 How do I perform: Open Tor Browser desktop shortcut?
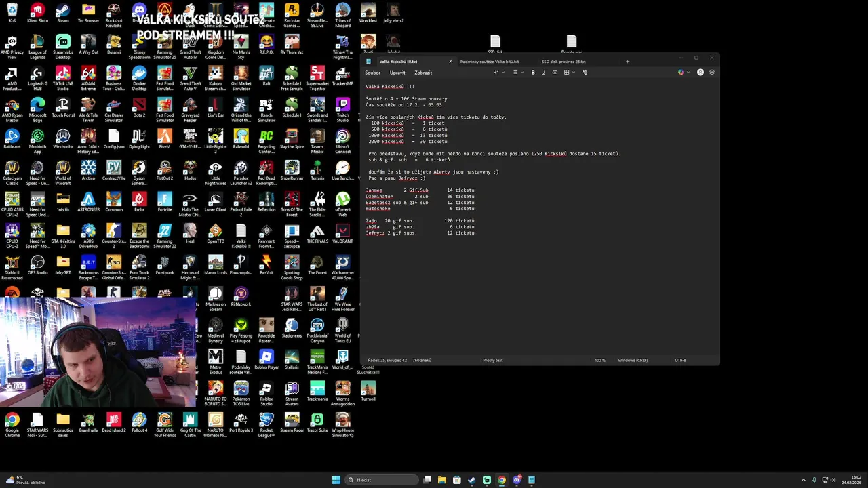pyautogui.click(x=88, y=13)
